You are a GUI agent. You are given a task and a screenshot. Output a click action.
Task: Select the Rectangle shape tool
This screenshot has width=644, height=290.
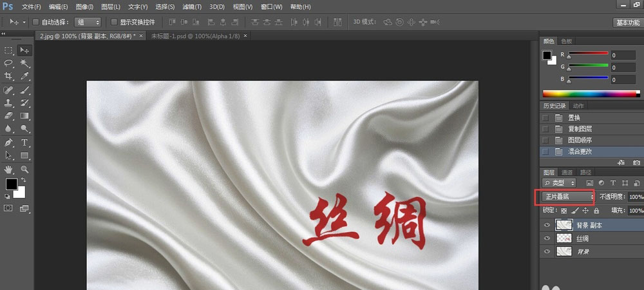24,155
